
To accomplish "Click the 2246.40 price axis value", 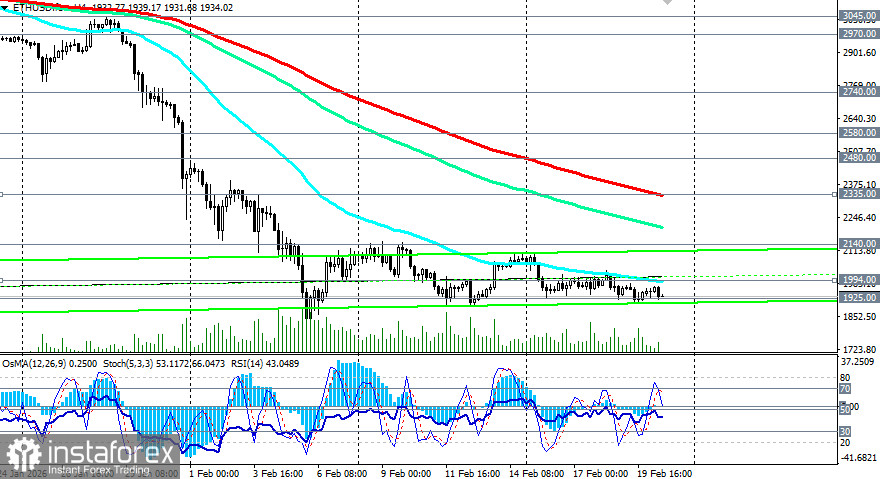I will click(x=860, y=217).
